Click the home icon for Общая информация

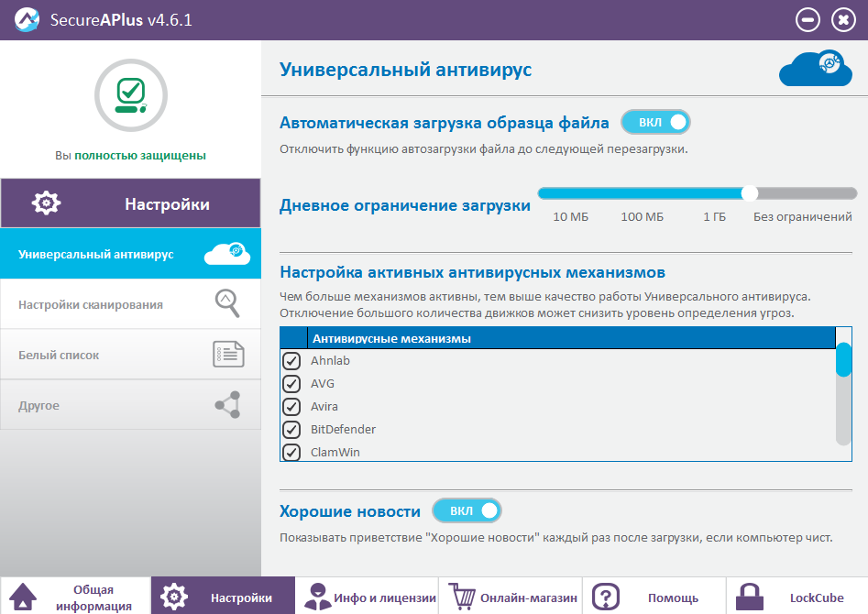coord(23,597)
